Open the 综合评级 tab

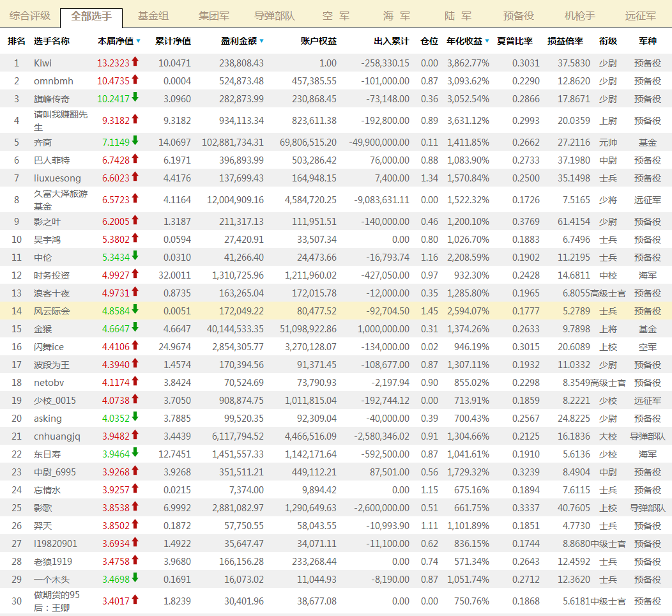30,16
